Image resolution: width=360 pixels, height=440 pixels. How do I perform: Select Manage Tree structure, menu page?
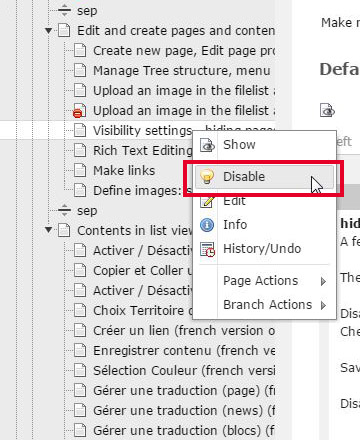point(182,71)
